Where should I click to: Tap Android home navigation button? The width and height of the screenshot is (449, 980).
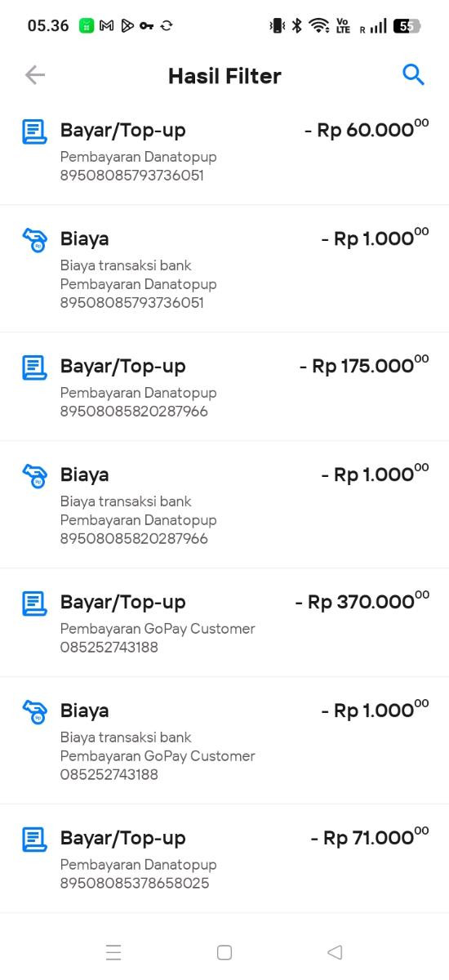click(x=224, y=952)
